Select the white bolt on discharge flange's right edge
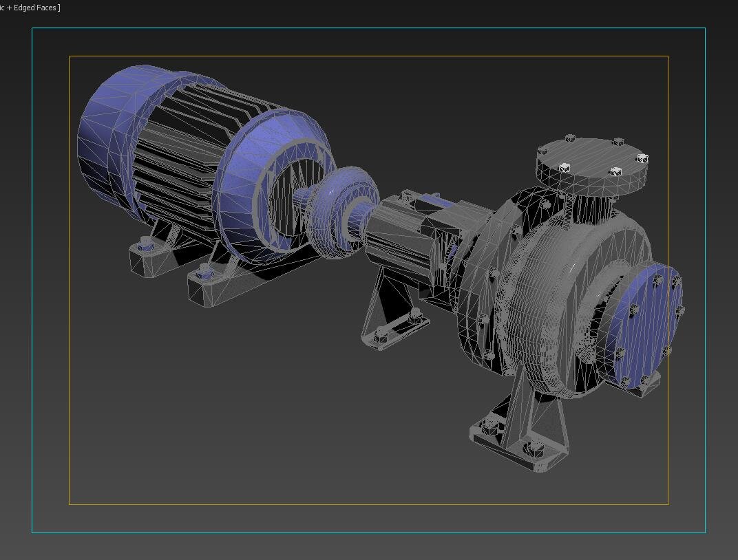738x560 pixels. (642, 159)
